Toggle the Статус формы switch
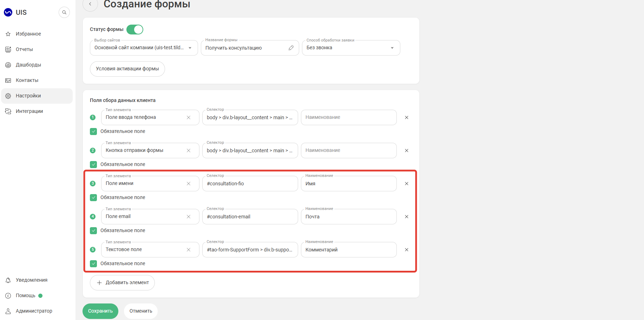The height and width of the screenshot is (320, 644). click(x=135, y=30)
